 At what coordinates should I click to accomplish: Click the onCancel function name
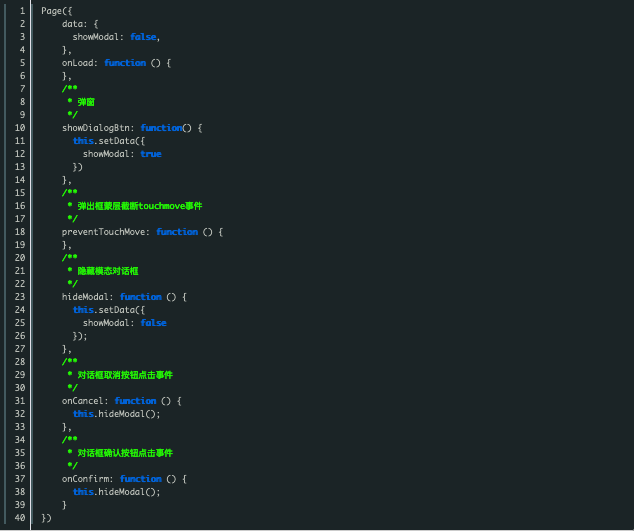[x=84, y=401]
